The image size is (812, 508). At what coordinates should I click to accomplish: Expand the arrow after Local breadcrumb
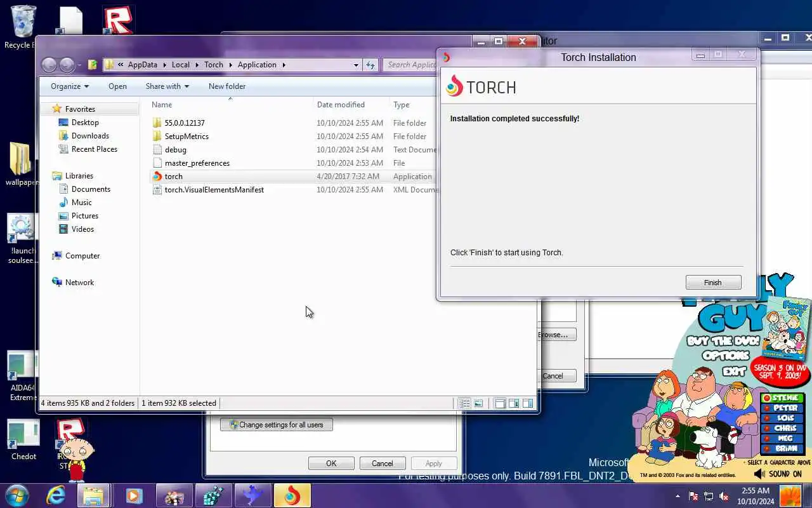click(197, 65)
